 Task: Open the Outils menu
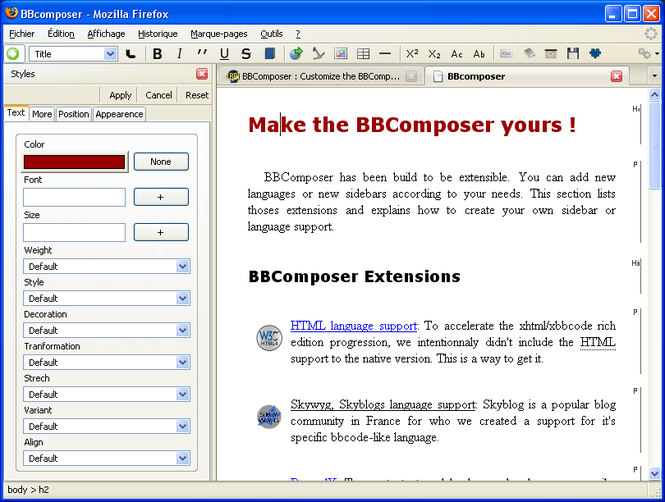[x=271, y=33]
